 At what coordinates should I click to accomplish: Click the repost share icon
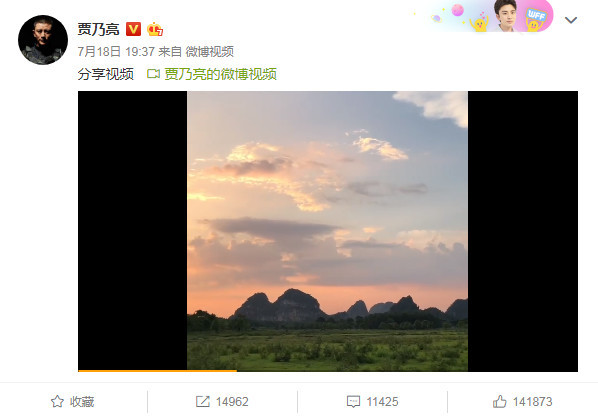(x=203, y=401)
